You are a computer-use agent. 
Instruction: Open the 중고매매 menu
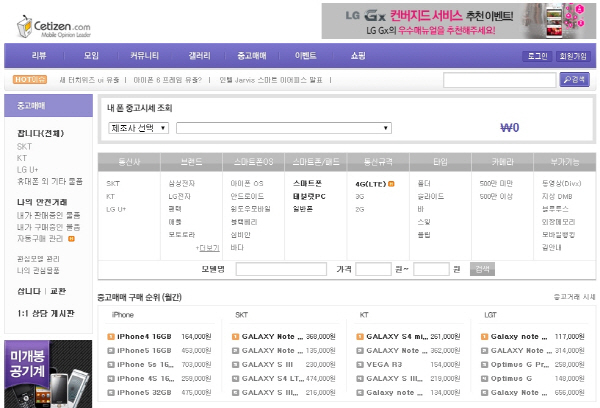pos(251,55)
